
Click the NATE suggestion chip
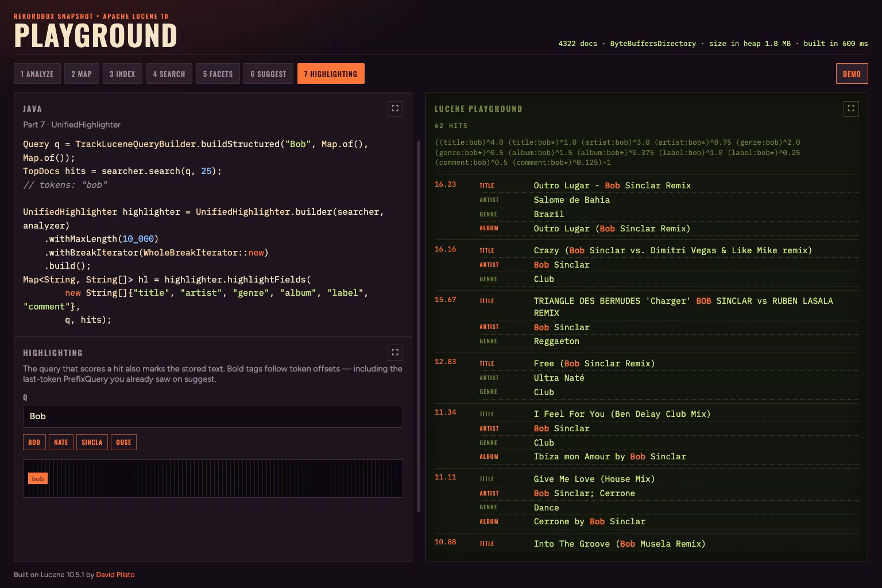click(x=61, y=442)
